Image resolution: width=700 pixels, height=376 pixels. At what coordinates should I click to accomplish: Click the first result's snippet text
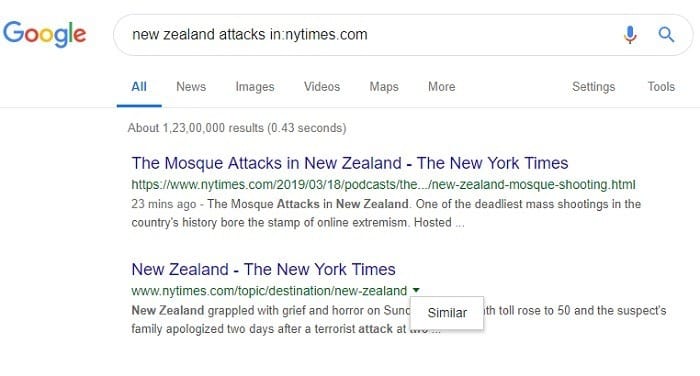click(386, 213)
